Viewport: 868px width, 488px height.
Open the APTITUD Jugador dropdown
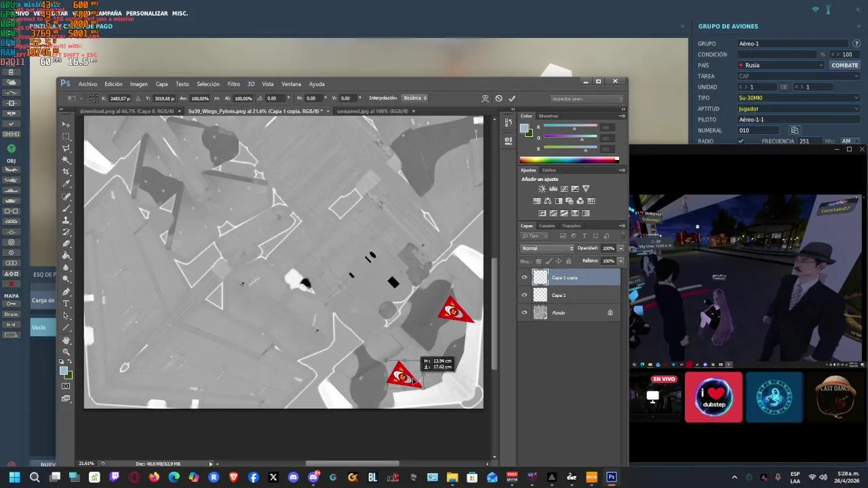(x=799, y=108)
